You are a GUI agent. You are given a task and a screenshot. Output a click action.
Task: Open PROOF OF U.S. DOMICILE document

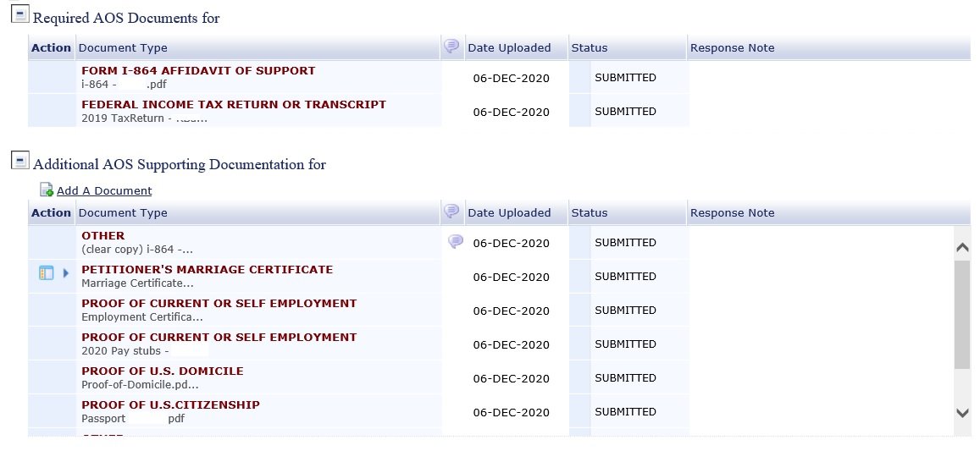pyautogui.click(x=163, y=371)
